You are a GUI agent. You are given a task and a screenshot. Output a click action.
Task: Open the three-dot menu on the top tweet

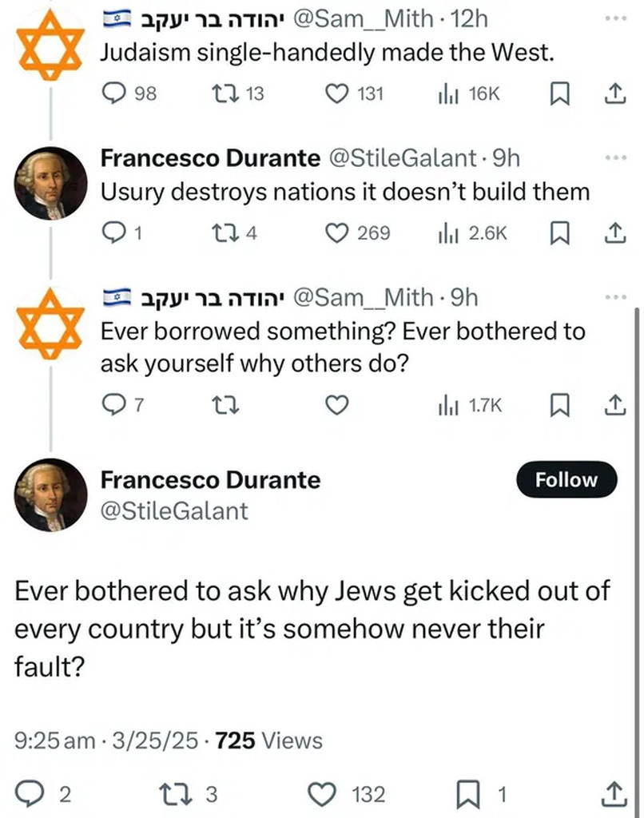pyautogui.click(x=615, y=18)
